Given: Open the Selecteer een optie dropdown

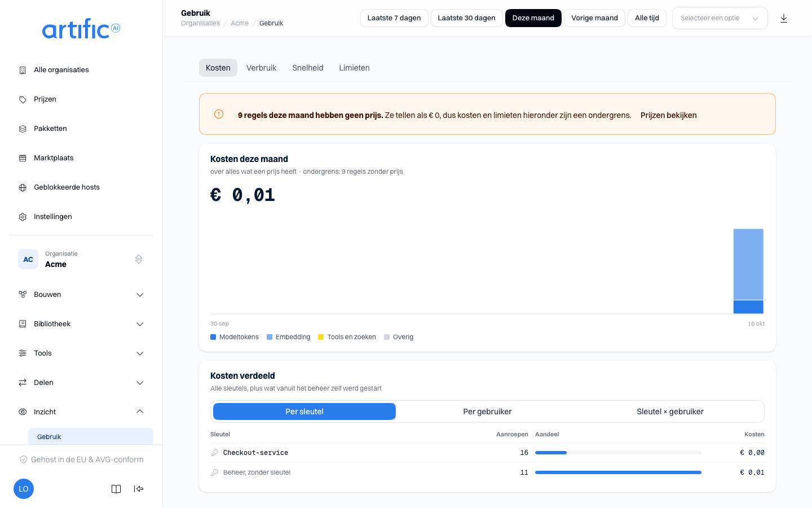Looking at the screenshot, I should coord(720,18).
